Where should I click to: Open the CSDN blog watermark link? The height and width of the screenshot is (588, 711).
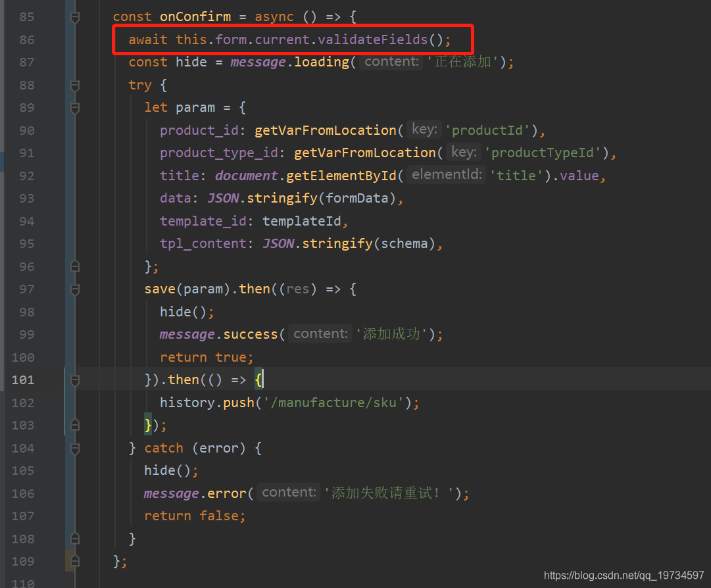coord(625,574)
